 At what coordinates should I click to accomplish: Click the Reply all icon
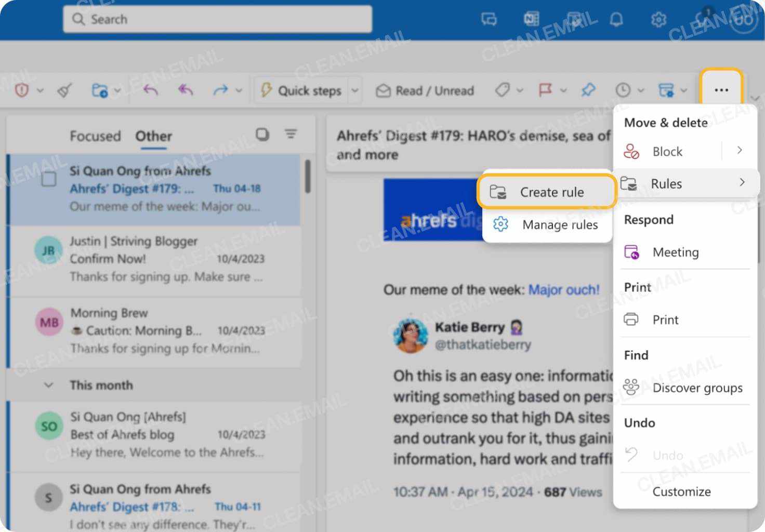tap(185, 90)
